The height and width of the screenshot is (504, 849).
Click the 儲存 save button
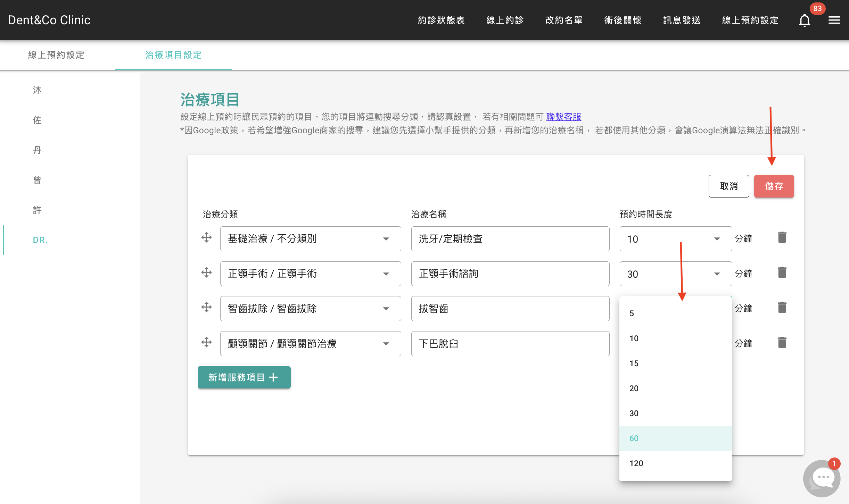pos(774,186)
